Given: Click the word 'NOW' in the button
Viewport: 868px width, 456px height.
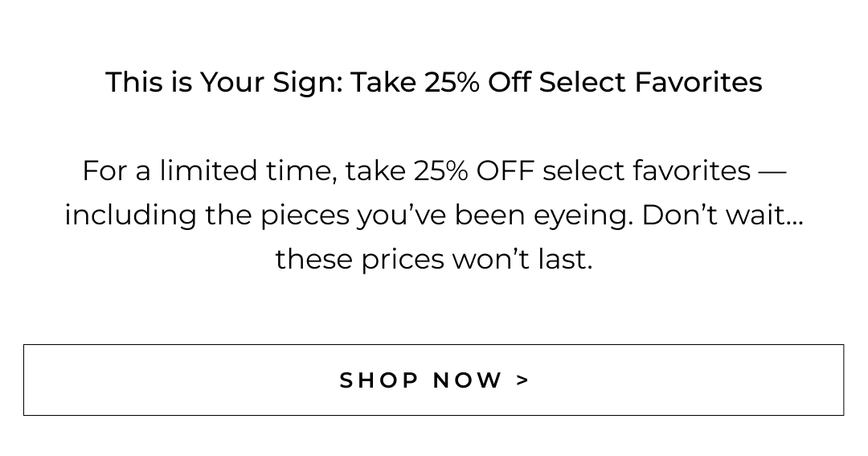Looking at the screenshot, I should click(468, 380).
